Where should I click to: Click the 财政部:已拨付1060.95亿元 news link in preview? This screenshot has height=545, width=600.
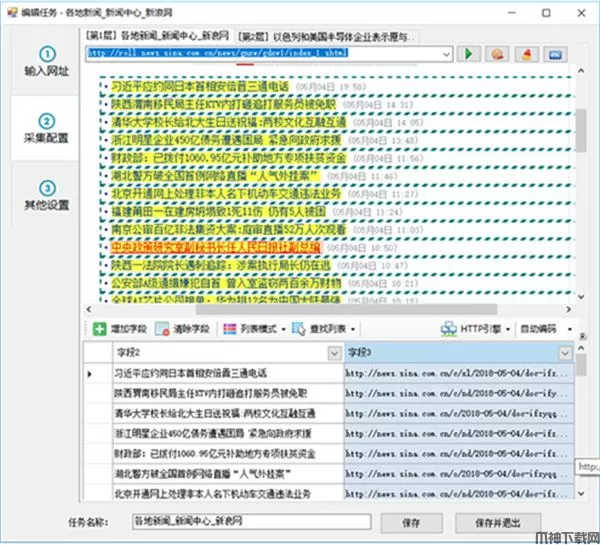click(229, 158)
